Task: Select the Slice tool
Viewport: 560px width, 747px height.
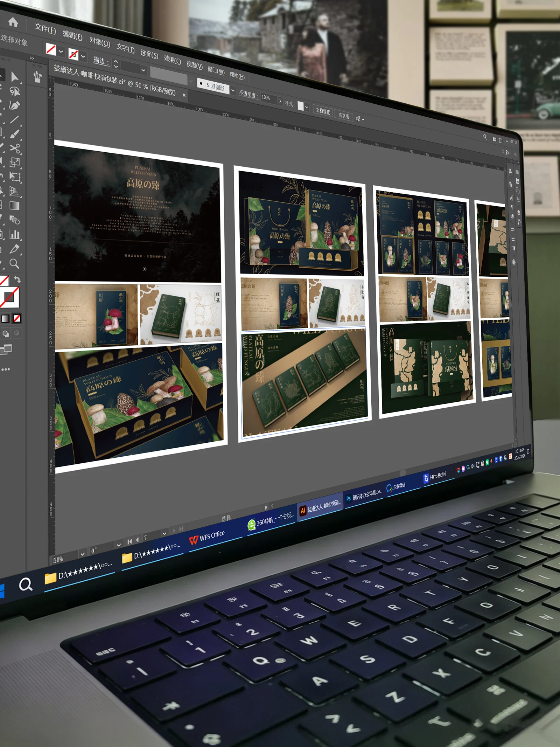Action: pos(15,249)
